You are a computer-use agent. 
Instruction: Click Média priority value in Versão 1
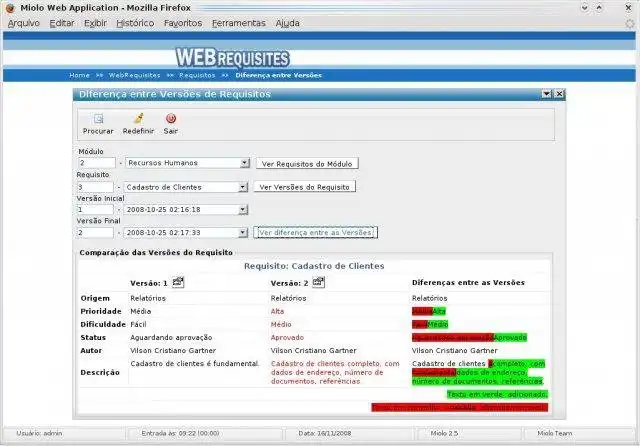coord(140,311)
